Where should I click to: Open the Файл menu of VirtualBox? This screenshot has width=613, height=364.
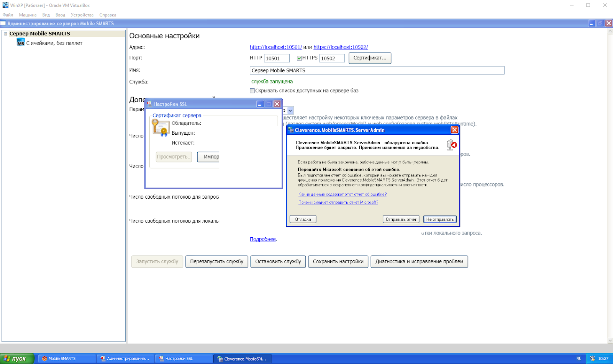click(8, 15)
